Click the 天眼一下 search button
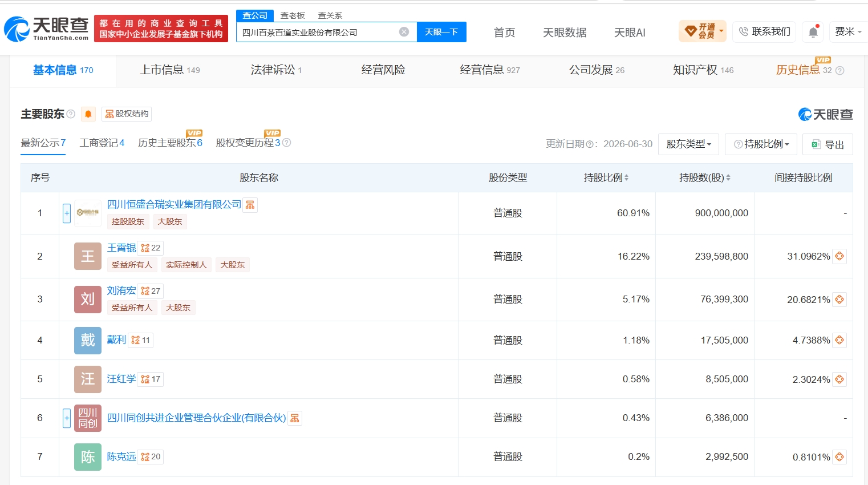This screenshot has height=485, width=868. click(441, 32)
